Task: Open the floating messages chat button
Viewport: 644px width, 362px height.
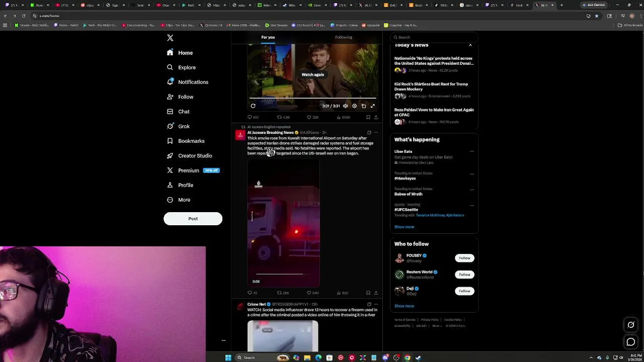Action: (631, 342)
